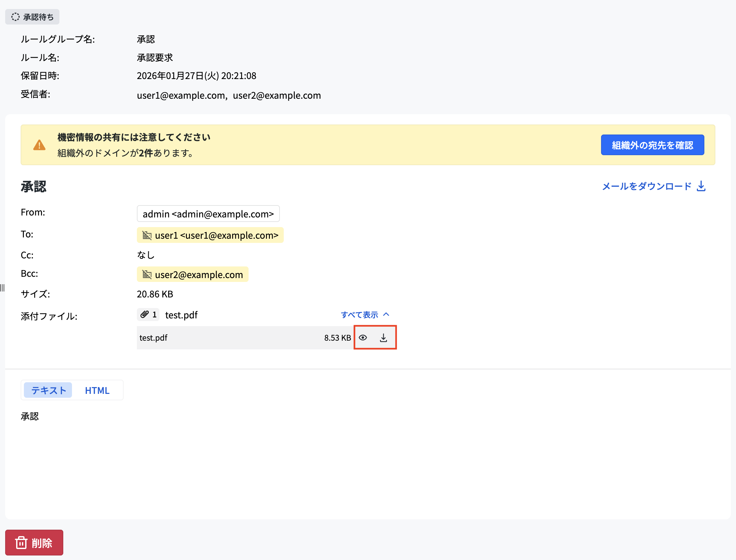Click the trash can icon in 削除 button
The width and height of the screenshot is (736, 560).
21,543
